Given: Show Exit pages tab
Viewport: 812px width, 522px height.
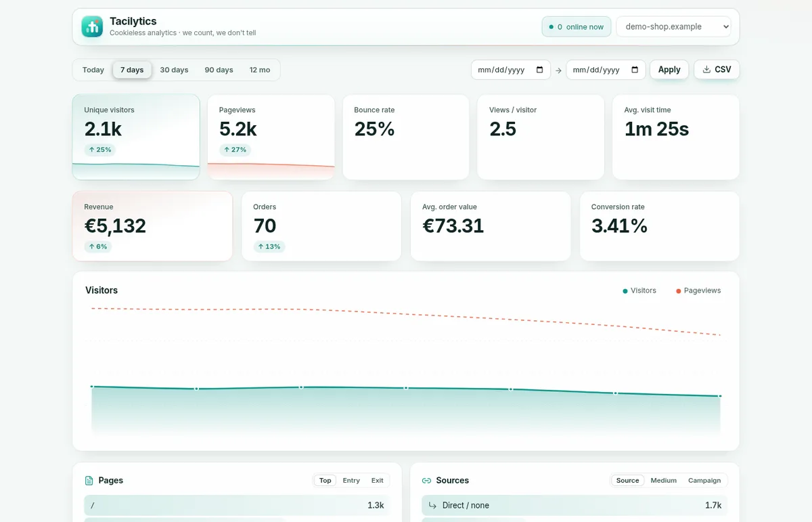Looking at the screenshot, I should [x=378, y=481].
